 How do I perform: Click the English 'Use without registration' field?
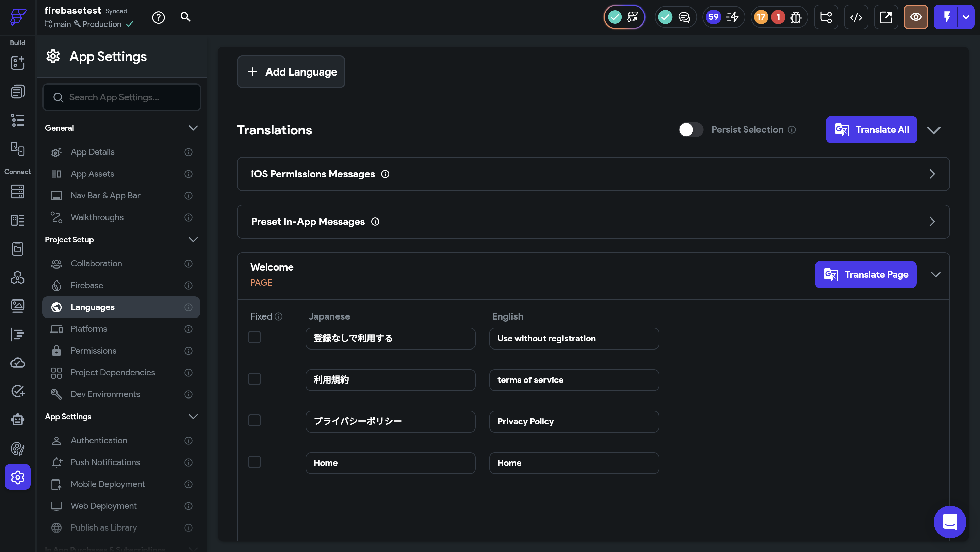tap(574, 338)
